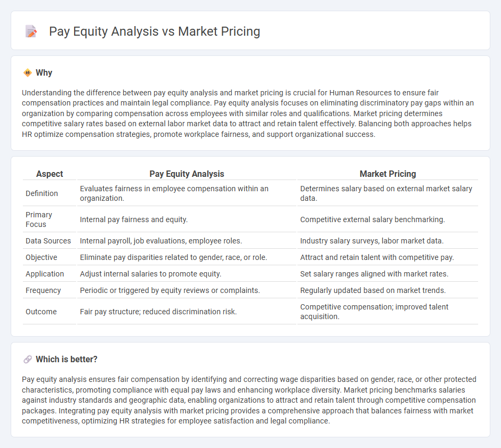The height and width of the screenshot is (448, 501).
Task: Click cell 'Adjust internal salaries to promote equity.'
Action: point(187,274)
